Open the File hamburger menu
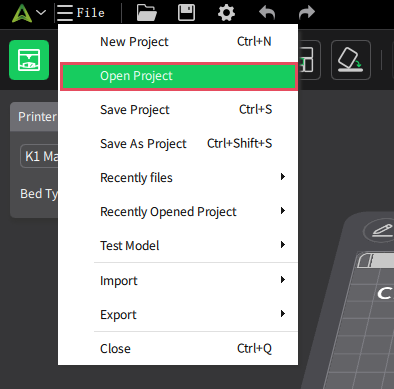Screen dimensions: 394x389 click(x=80, y=13)
